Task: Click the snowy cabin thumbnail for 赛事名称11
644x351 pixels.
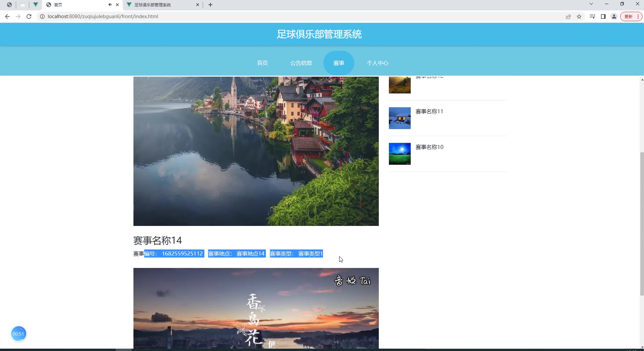Action: tap(400, 118)
